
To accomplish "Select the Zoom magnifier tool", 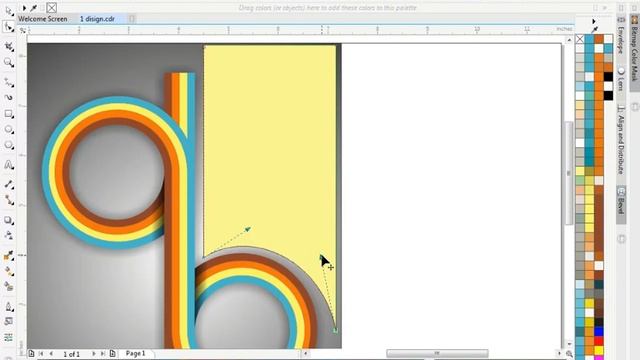I will (x=9, y=62).
